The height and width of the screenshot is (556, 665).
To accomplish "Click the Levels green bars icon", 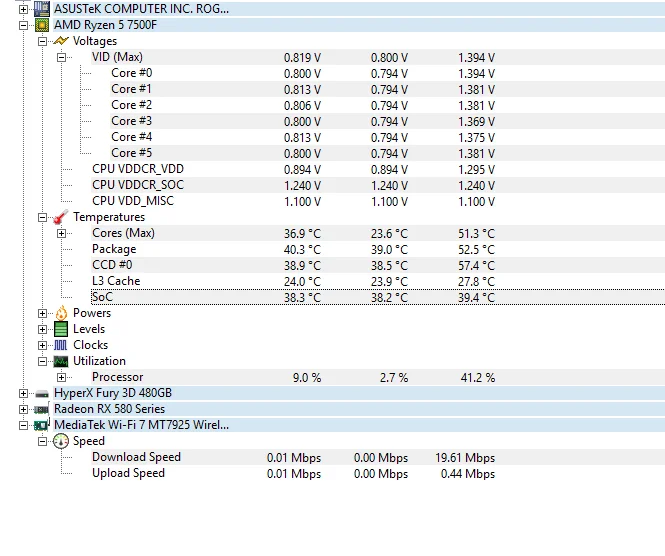I will tap(61, 329).
